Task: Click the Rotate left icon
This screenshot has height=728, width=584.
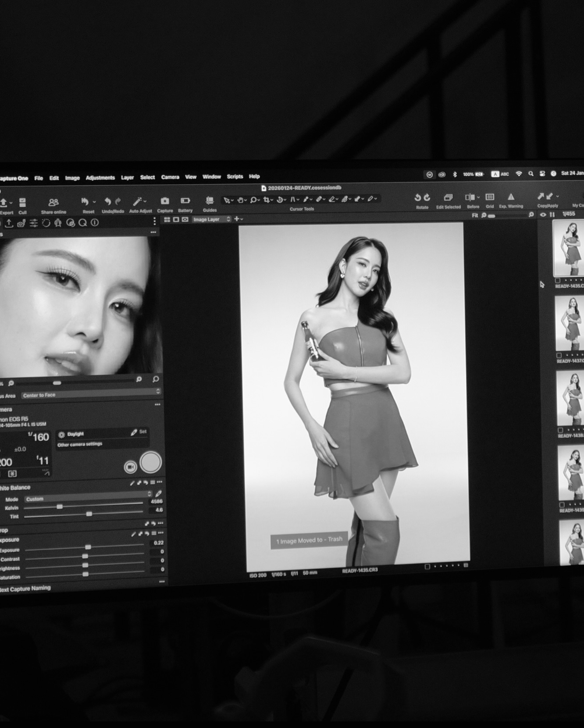Action: click(x=418, y=197)
